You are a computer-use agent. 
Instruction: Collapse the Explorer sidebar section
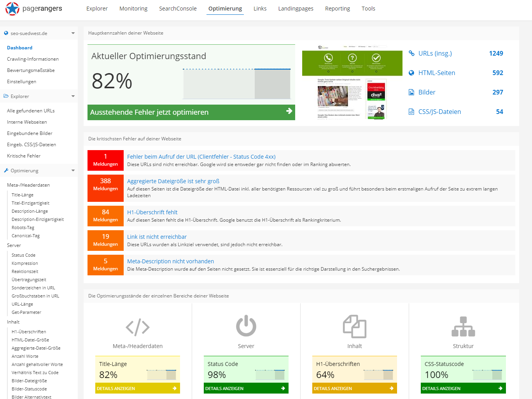click(x=73, y=96)
